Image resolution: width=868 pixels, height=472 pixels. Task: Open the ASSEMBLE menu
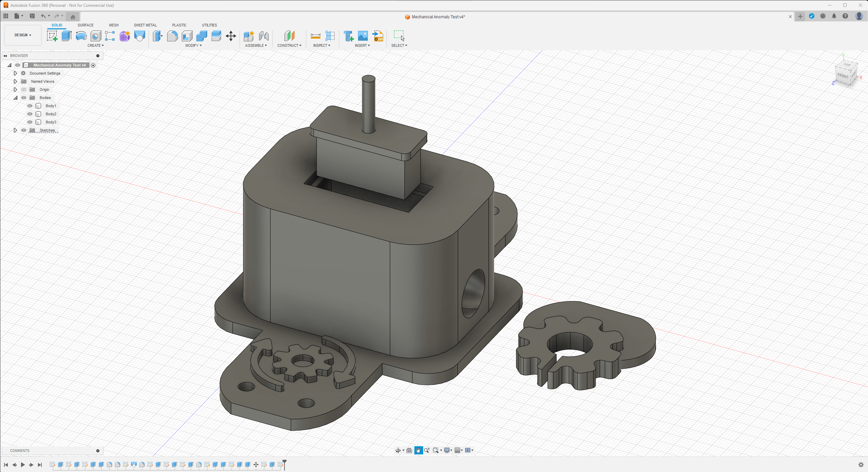[x=256, y=45]
